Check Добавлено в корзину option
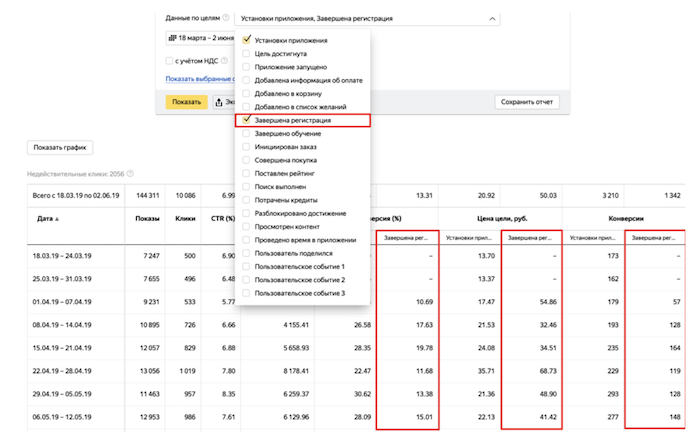 pos(246,94)
